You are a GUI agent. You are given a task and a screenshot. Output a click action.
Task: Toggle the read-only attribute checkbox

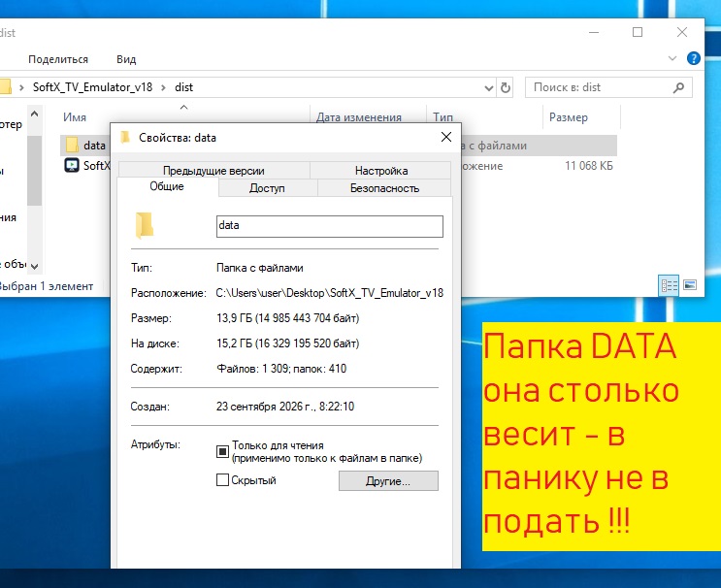(222, 451)
